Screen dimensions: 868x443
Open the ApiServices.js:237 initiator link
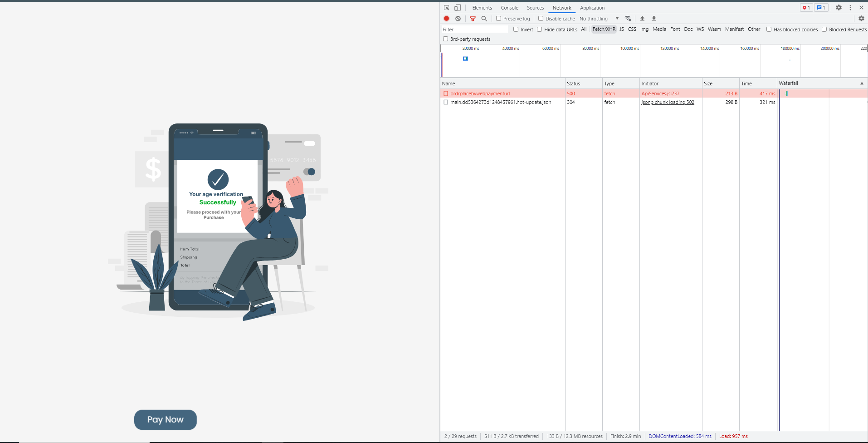(x=660, y=94)
